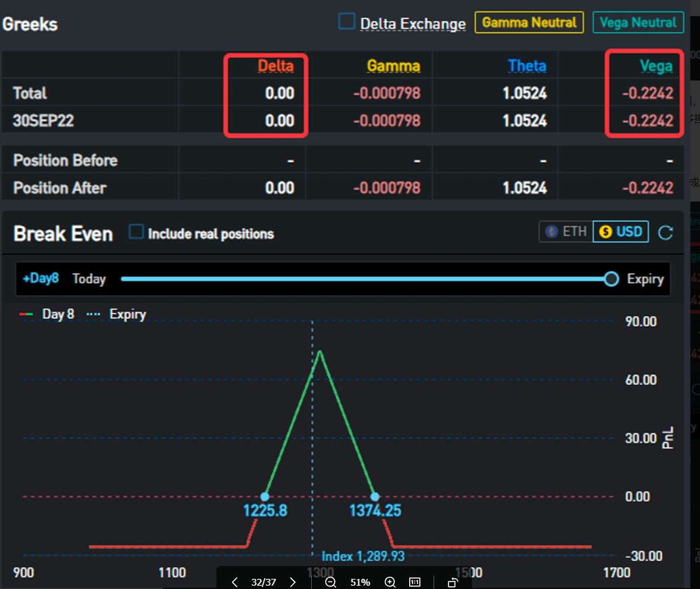
Task: Click the 1225.8 lower break-even point marker
Action: (264, 496)
